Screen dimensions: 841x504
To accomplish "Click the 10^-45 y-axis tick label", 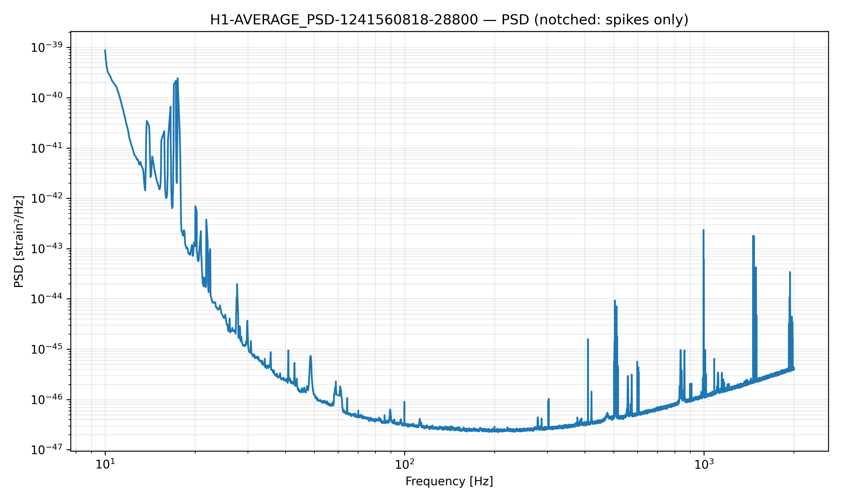I will (47, 349).
